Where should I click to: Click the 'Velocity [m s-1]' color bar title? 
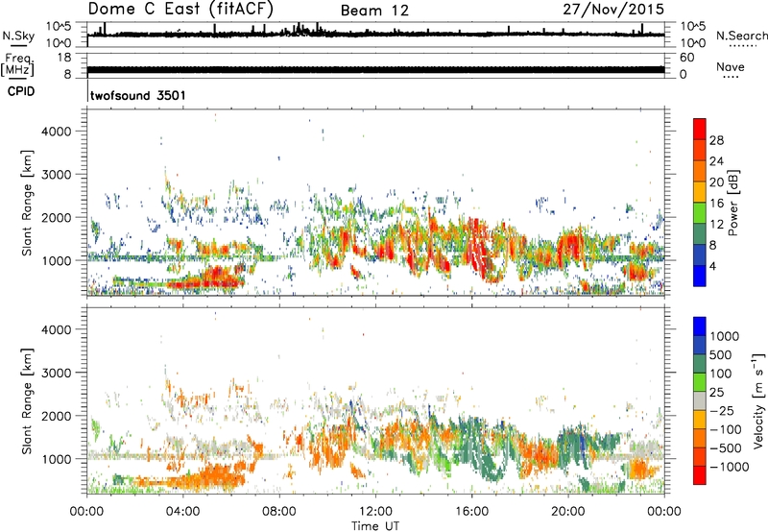[759, 400]
